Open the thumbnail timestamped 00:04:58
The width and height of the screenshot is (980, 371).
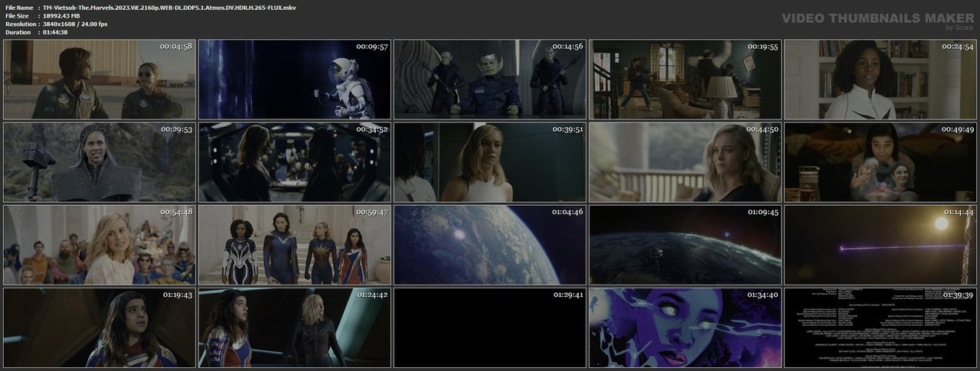coord(99,79)
